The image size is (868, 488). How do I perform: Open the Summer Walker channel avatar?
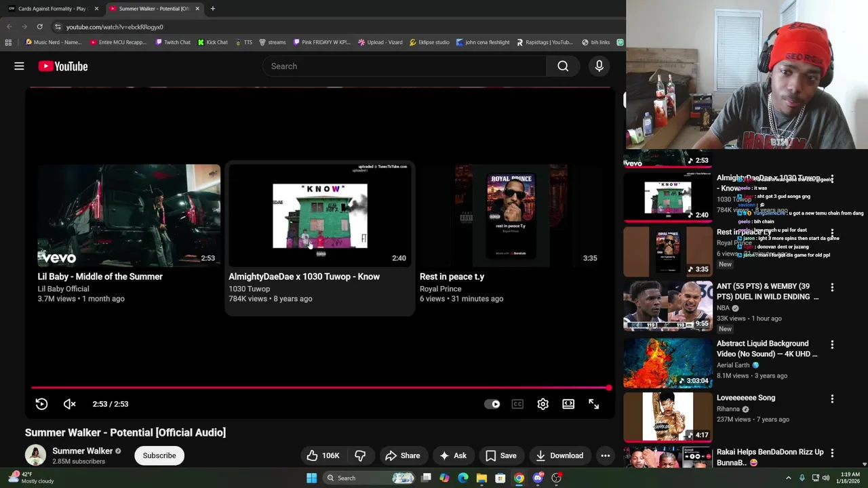click(35, 455)
